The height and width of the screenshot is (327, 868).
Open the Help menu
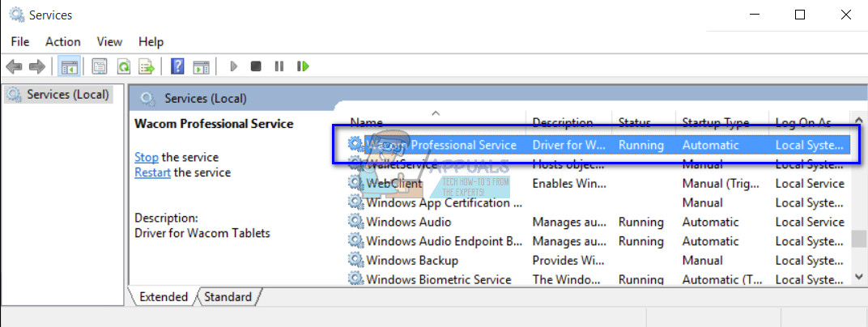click(151, 41)
